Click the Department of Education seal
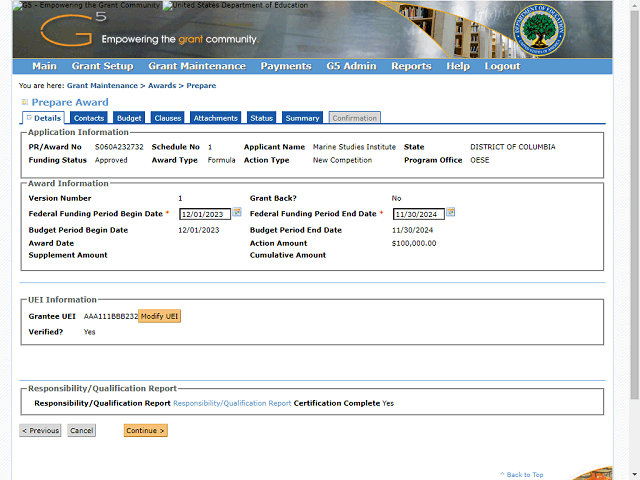 pyautogui.click(x=530, y=30)
